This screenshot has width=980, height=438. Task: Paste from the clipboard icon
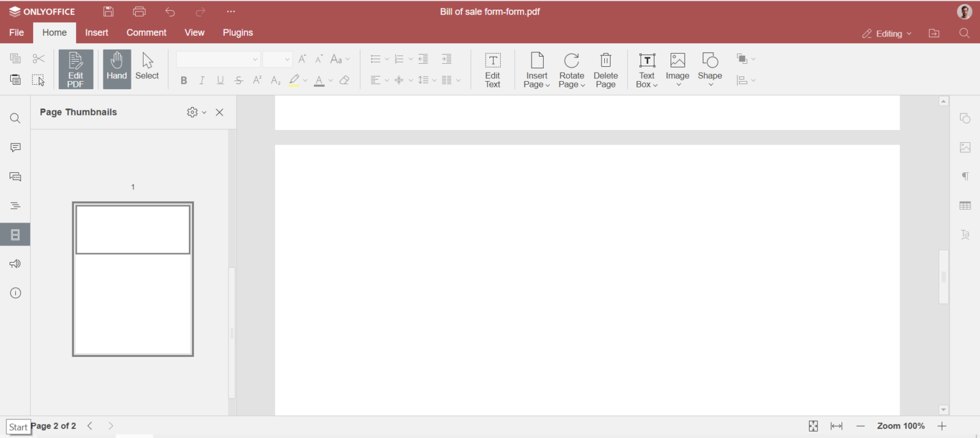(15, 80)
